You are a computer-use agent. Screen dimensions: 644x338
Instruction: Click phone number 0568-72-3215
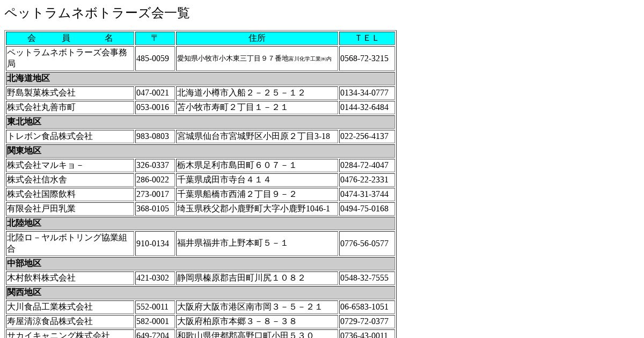pos(364,58)
